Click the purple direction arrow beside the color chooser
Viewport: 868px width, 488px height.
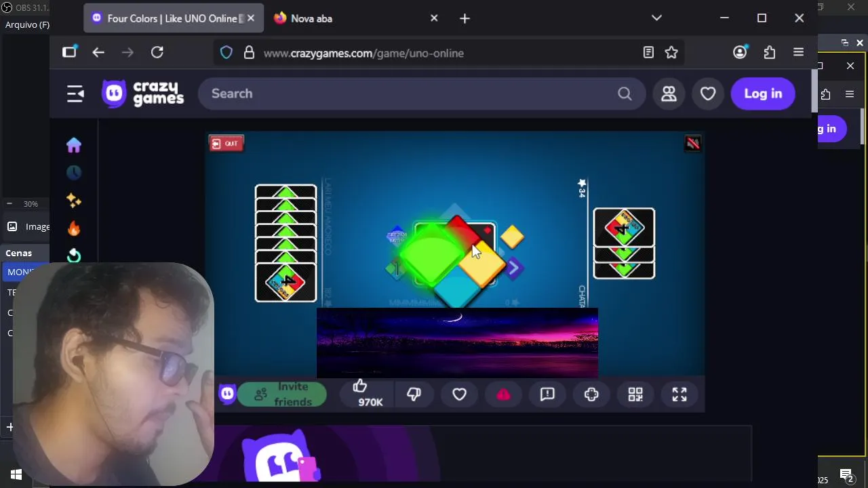513,268
